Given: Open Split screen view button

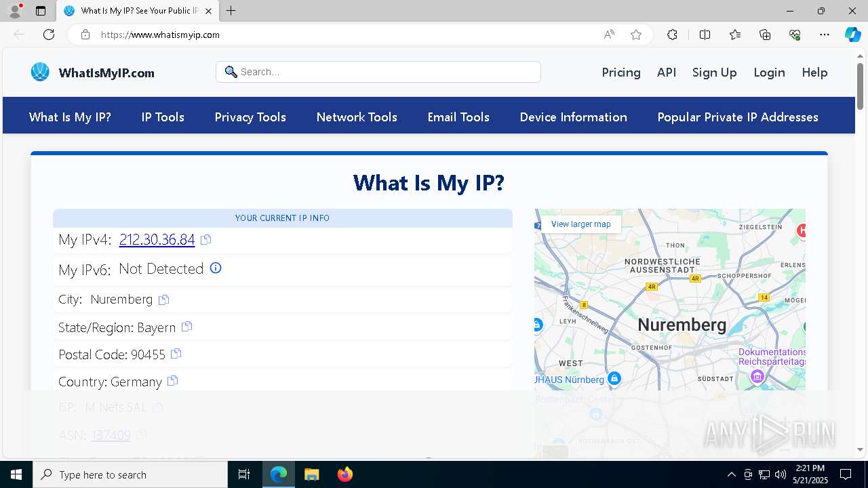Looking at the screenshot, I should coord(705,35).
